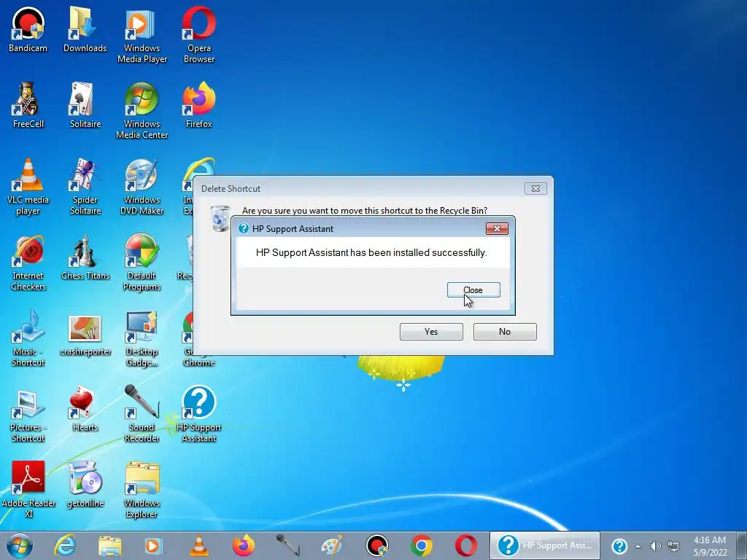
Task: Select the Spider Solitaire desktop icon
Action: 85,187
